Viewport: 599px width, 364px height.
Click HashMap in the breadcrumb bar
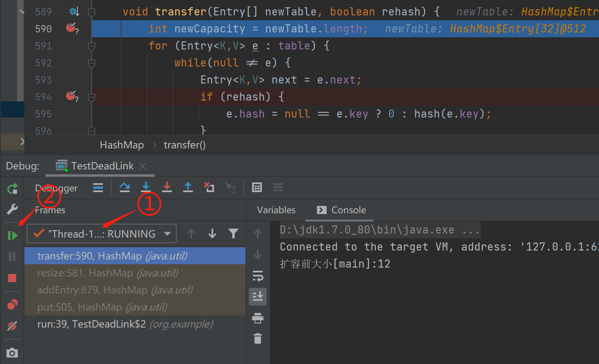point(122,145)
